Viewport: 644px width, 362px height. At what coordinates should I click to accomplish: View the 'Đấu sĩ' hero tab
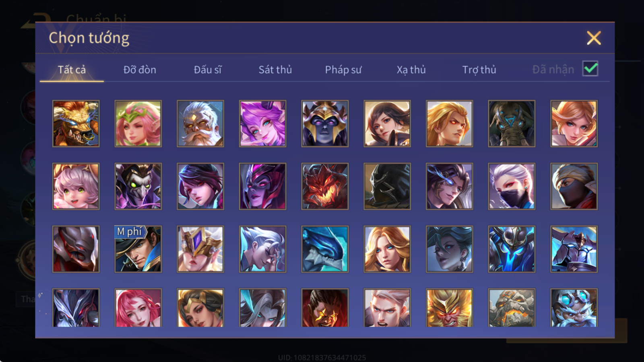click(x=208, y=70)
